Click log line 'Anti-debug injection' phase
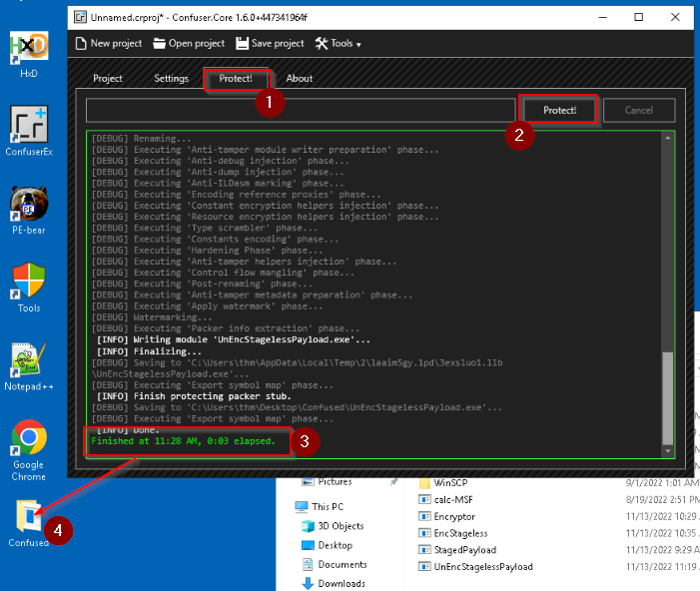Screen dimensions: 700x591 (x=220, y=161)
